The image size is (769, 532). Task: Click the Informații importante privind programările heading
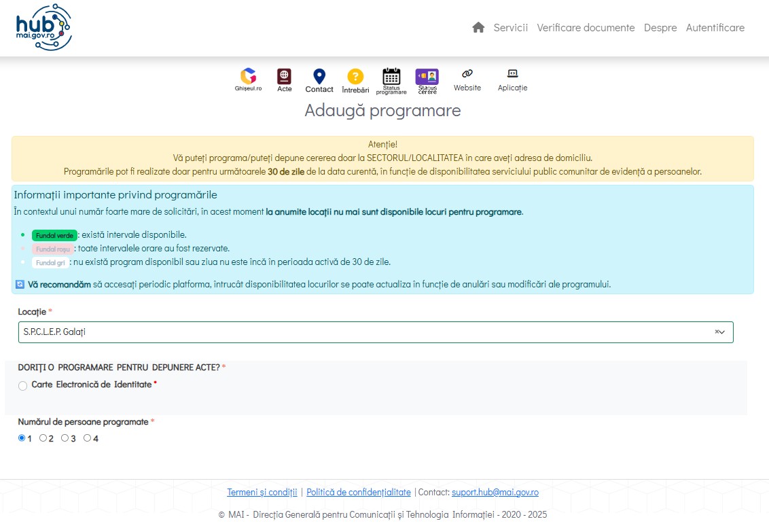115,194
